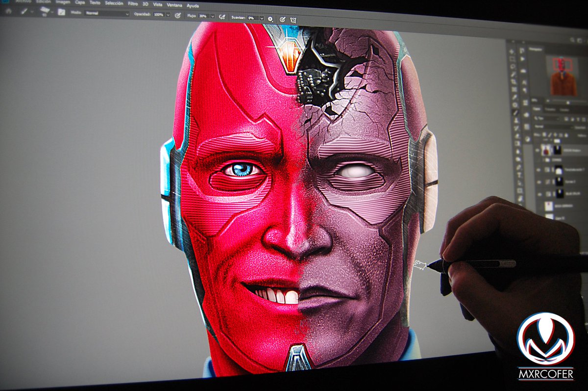Click the Home icon in options bar
Screen dimensions: 588x391
point(8,11)
